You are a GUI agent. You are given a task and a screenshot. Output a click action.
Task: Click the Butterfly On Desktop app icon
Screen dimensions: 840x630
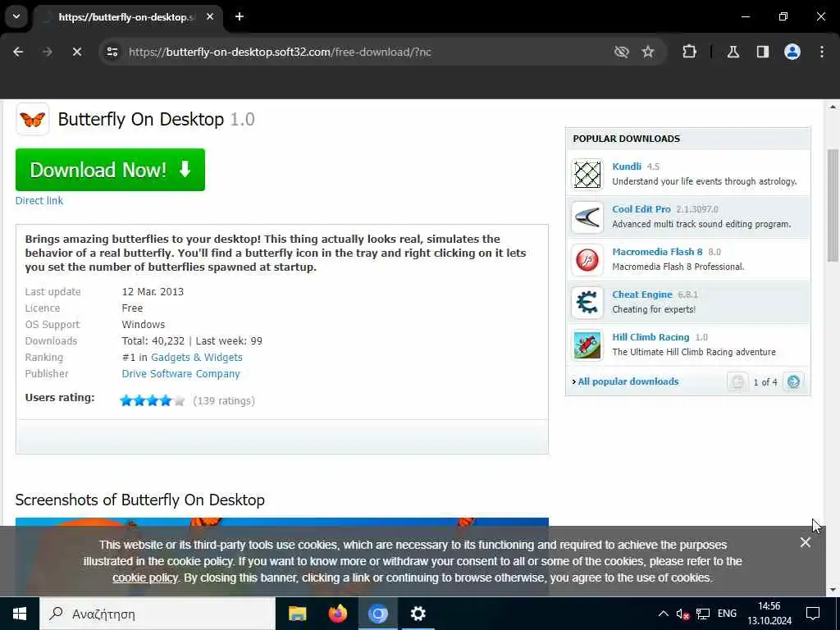32,119
